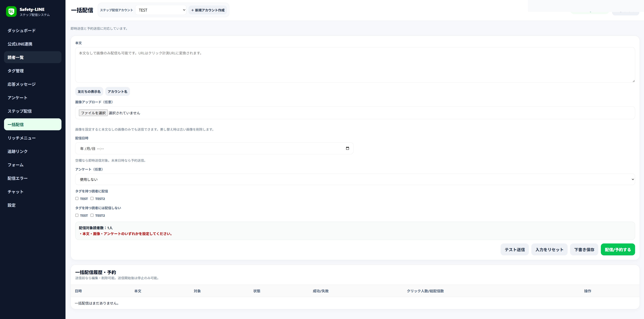Image resolution: width=644 pixels, height=319 pixels.
Task: Click 成功/失敗 column header
Action: 321,291
